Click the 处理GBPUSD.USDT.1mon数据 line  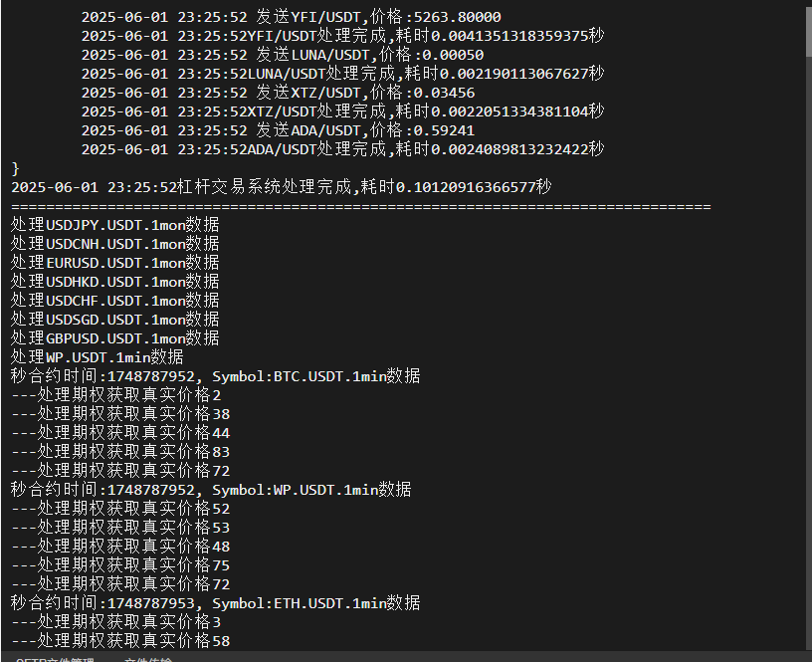(115, 338)
